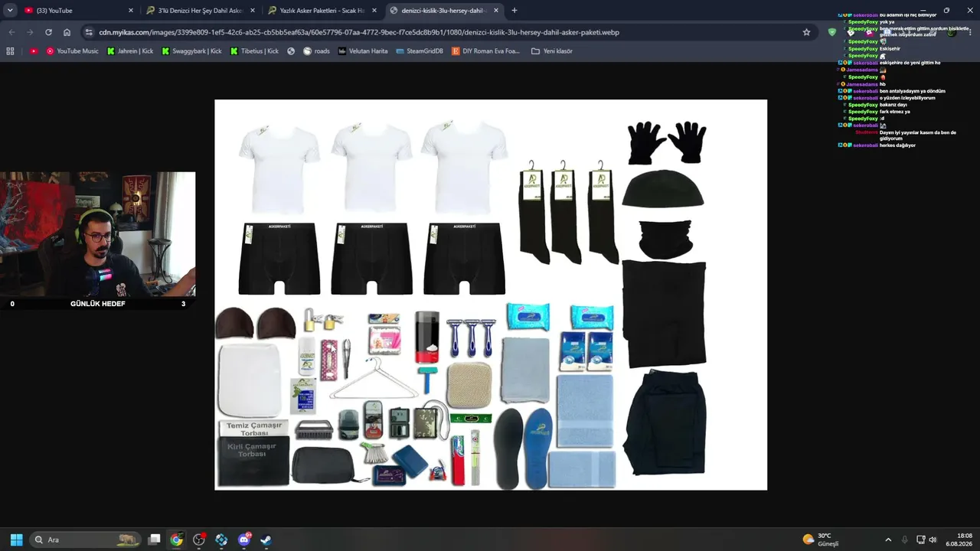The image size is (980, 551).
Task: Close the (33) YouTube tab
Action: click(131, 11)
